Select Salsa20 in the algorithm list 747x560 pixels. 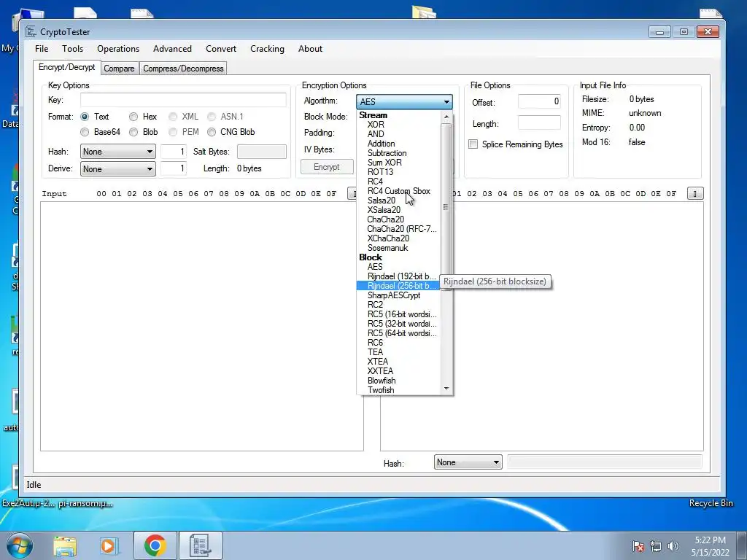coord(381,201)
